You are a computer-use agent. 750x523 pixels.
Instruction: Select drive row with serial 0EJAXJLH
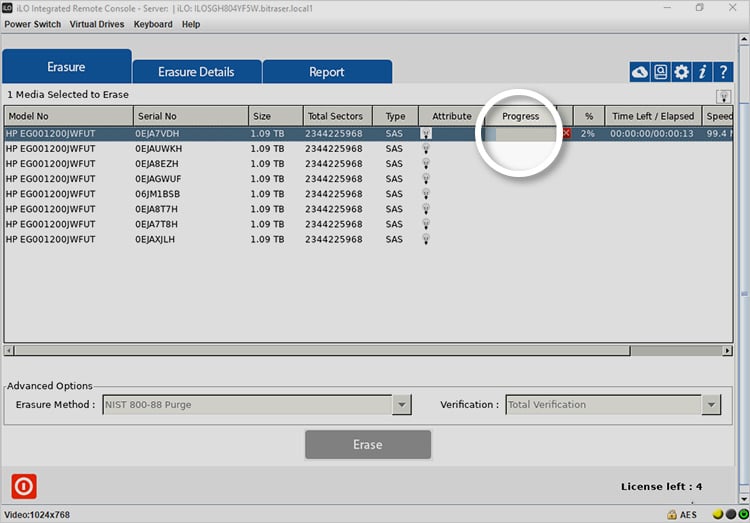[x=368, y=239]
